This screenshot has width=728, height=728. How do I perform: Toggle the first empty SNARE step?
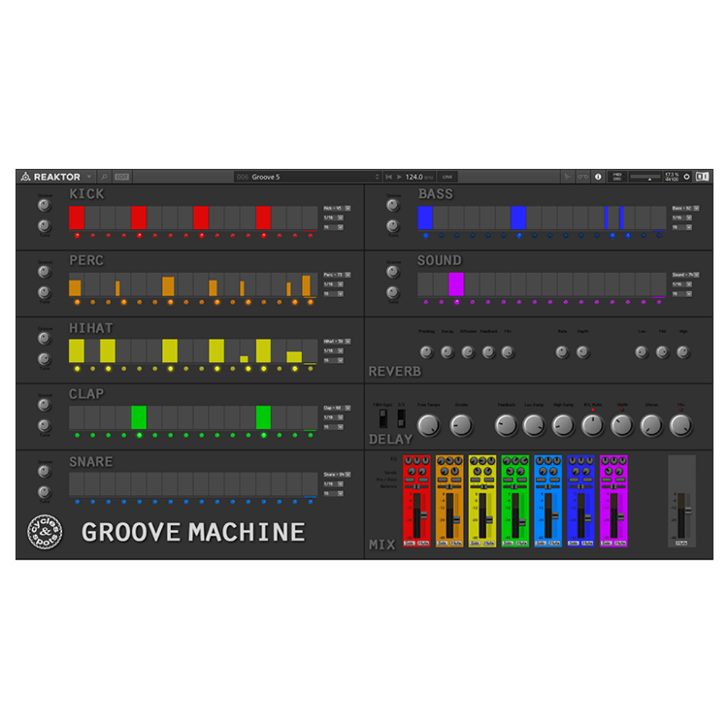tap(76, 484)
